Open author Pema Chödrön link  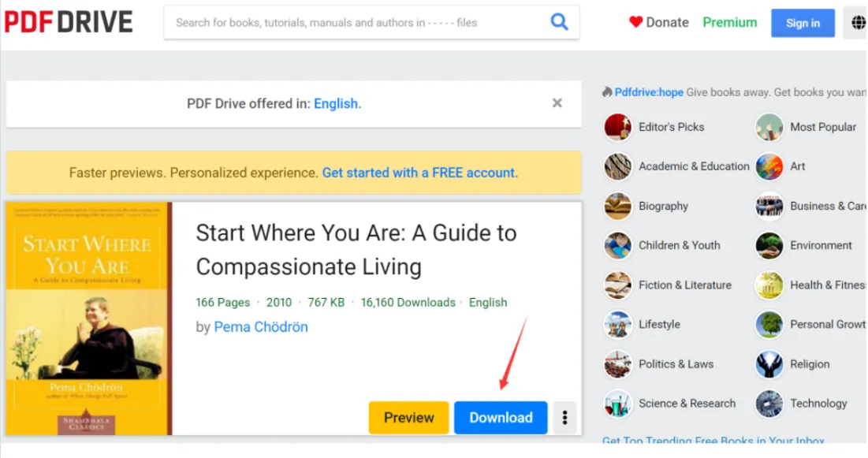point(261,326)
